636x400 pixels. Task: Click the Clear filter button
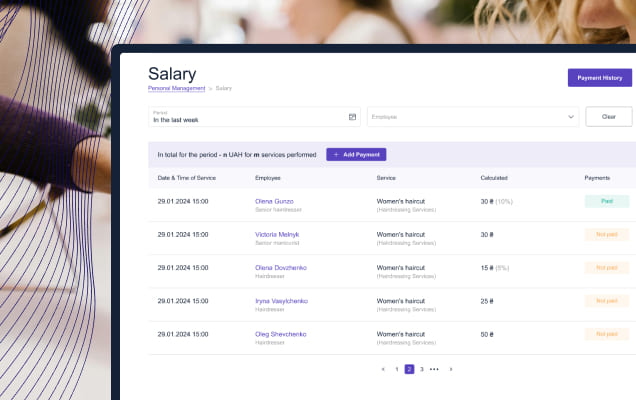click(608, 116)
